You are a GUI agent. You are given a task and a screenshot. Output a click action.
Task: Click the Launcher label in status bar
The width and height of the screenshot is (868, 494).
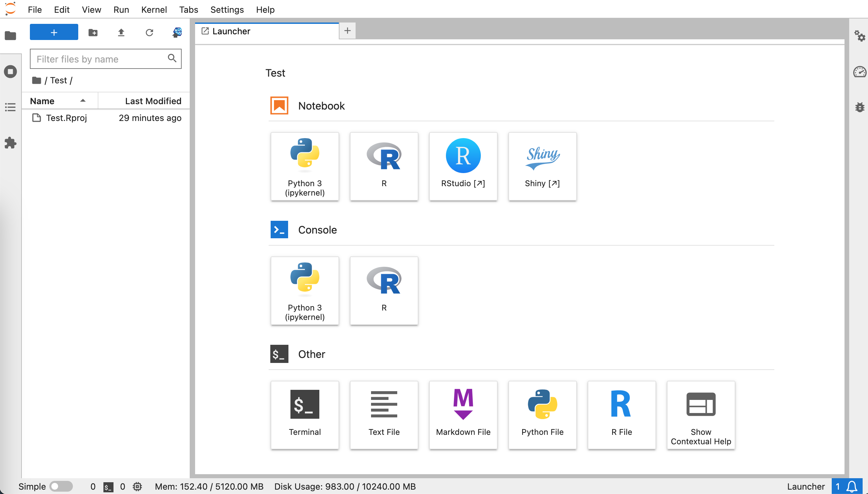point(806,487)
